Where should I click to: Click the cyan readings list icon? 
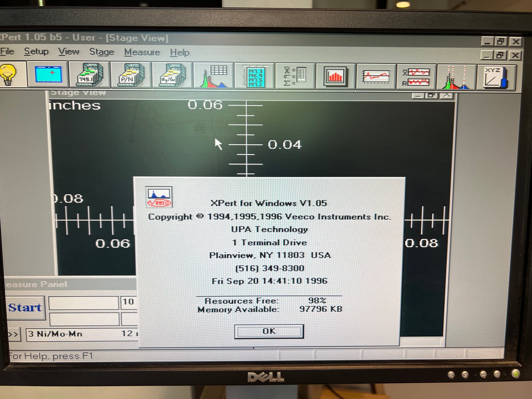(x=255, y=77)
